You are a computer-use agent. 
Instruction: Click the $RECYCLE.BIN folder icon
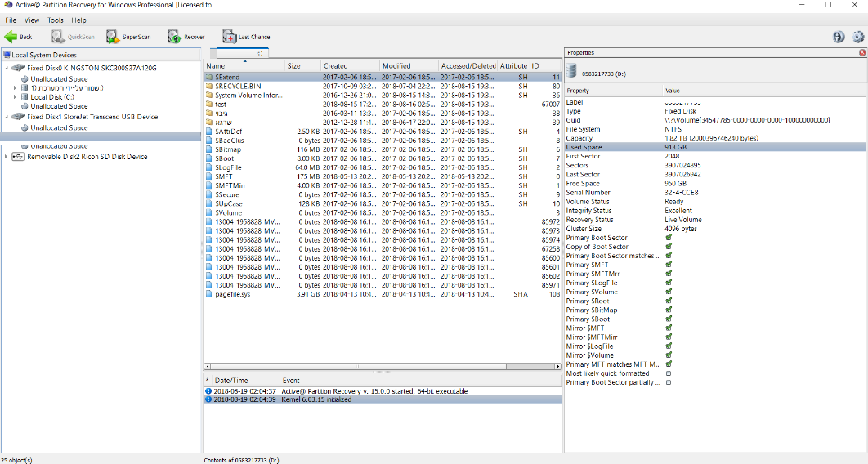[x=209, y=87]
